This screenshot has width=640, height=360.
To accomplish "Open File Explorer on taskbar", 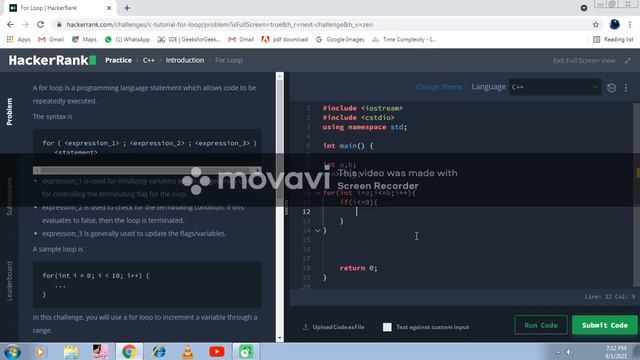I will [71, 351].
